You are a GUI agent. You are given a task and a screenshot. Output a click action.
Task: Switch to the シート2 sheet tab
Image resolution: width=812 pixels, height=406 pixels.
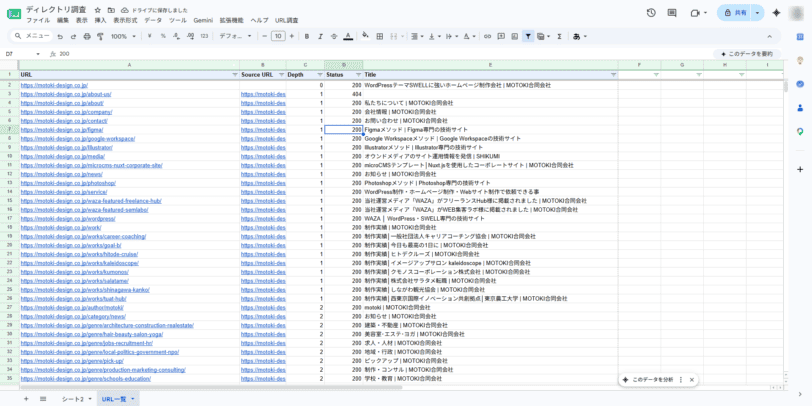point(72,399)
